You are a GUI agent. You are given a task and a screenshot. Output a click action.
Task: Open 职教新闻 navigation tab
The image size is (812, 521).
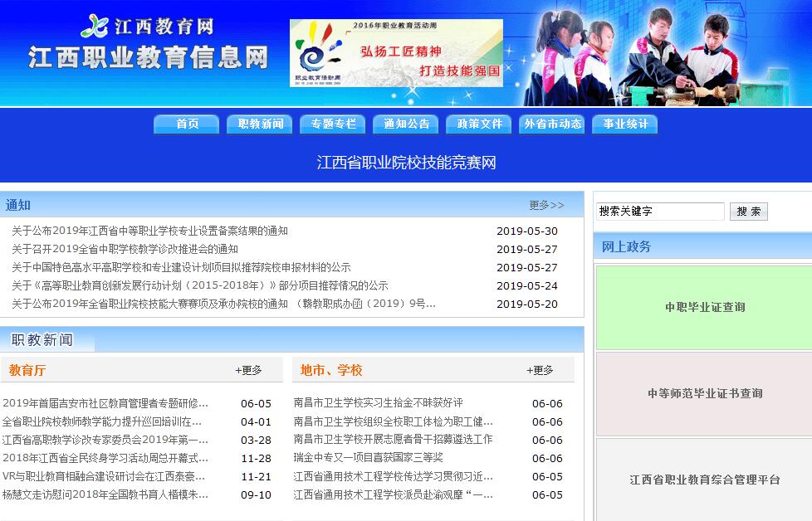(260, 124)
